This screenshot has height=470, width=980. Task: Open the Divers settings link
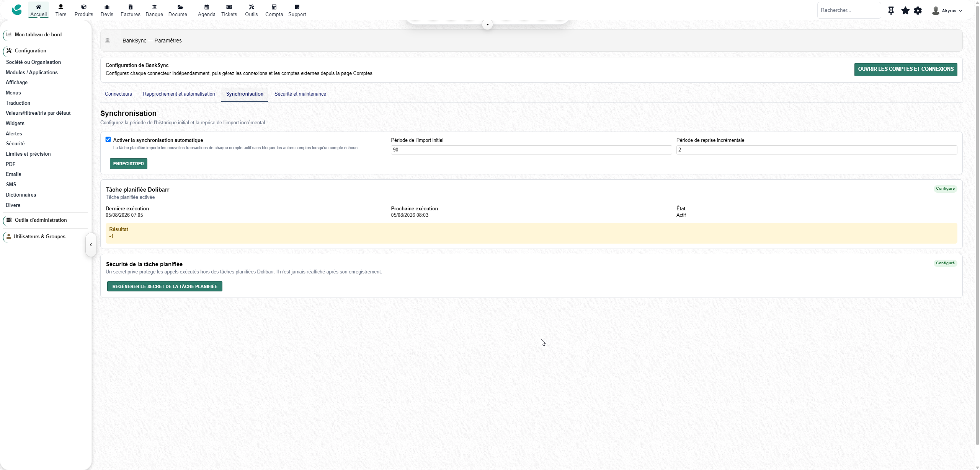(x=13, y=205)
